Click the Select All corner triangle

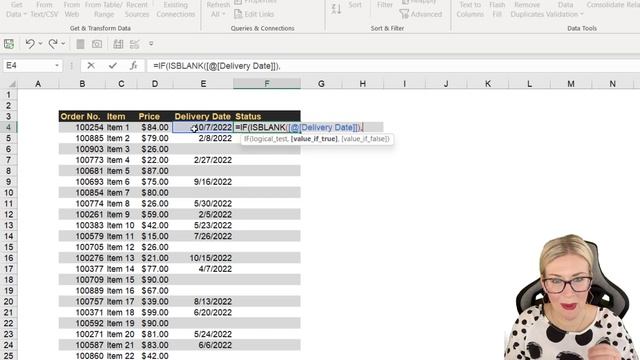tap(12, 84)
